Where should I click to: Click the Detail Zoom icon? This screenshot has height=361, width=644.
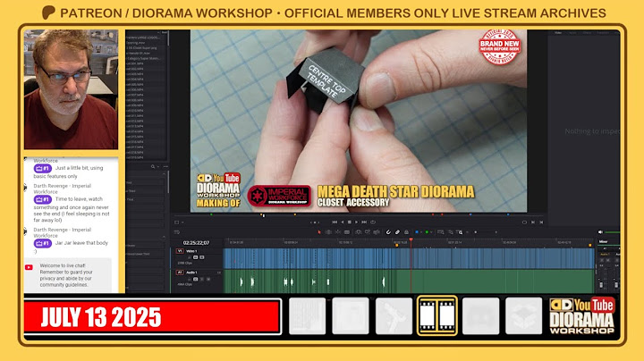pos(451,232)
